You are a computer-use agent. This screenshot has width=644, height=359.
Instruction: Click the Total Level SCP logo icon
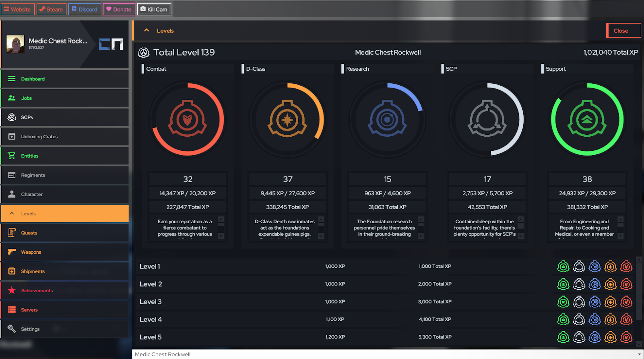click(144, 52)
